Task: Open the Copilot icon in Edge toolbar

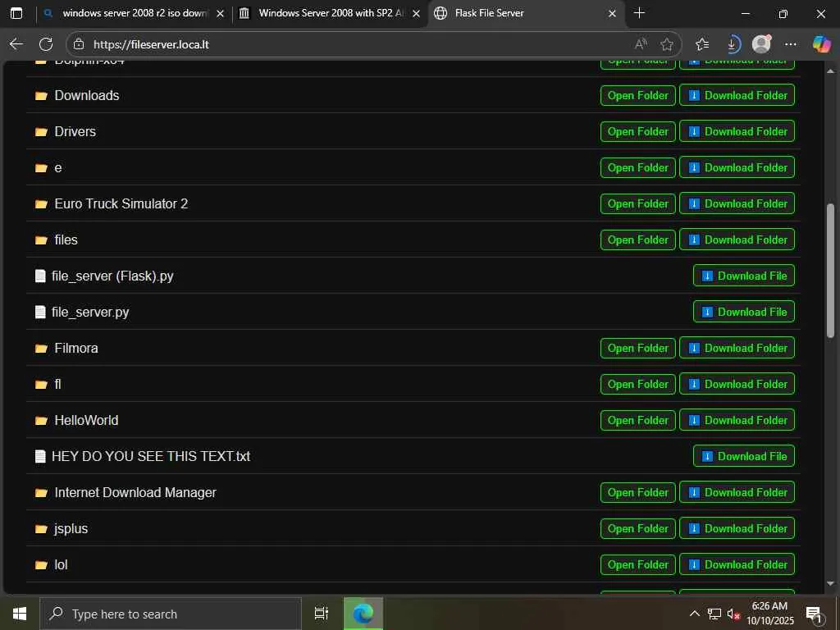Action: [x=821, y=44]
